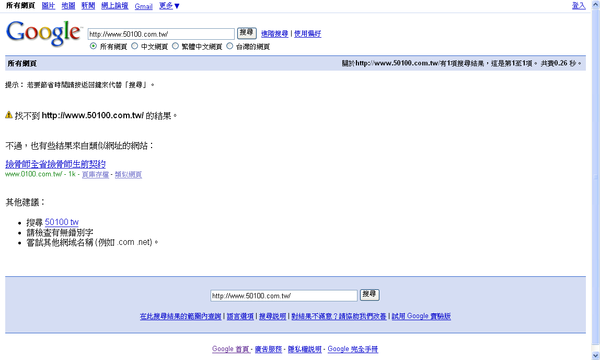Click the warning icon next to no-results message
Viewport: 600px width, 360px height.
point(9,115)
